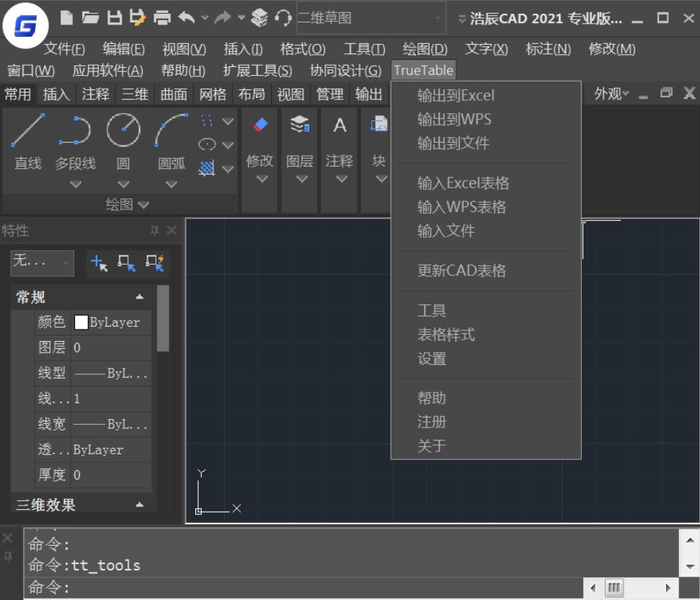Open the workspace dropdown 二维草图

tap(371, 18)
